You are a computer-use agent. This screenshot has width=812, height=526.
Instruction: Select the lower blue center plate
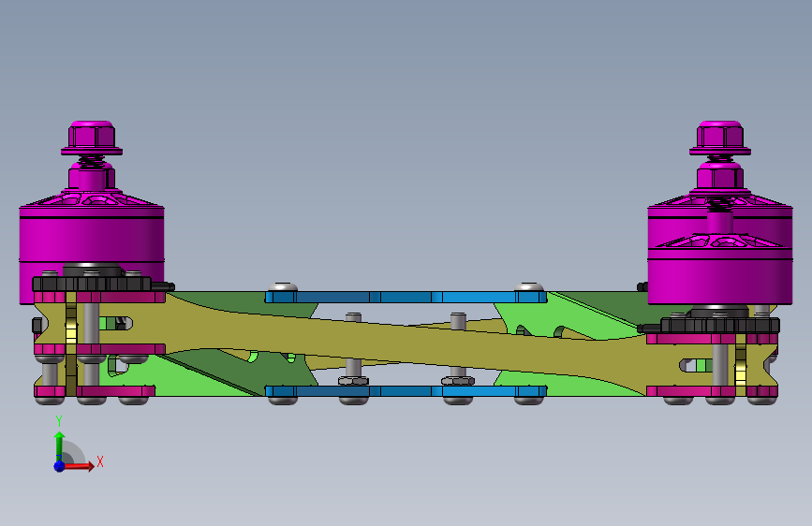[x=406, y=391]
